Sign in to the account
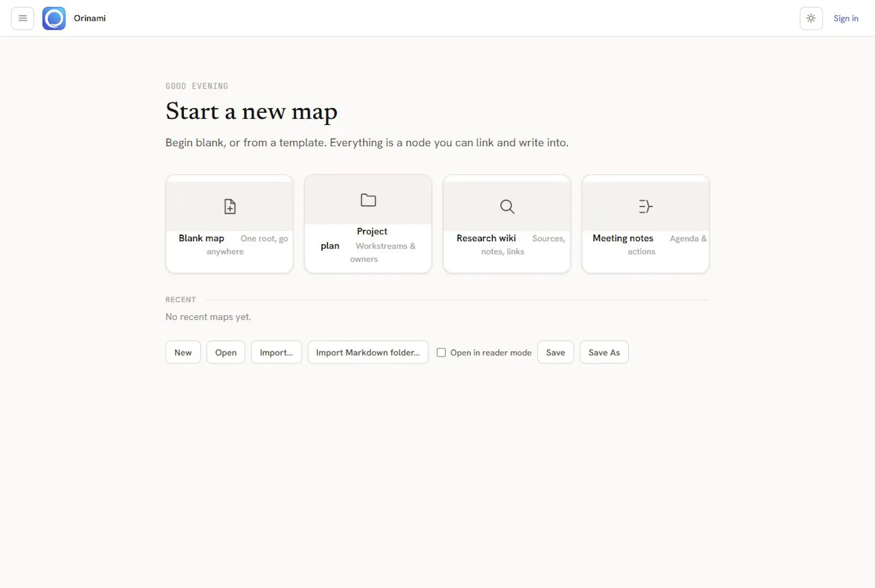This screenshot has height=588, width=875. click(x=845, y=18)
